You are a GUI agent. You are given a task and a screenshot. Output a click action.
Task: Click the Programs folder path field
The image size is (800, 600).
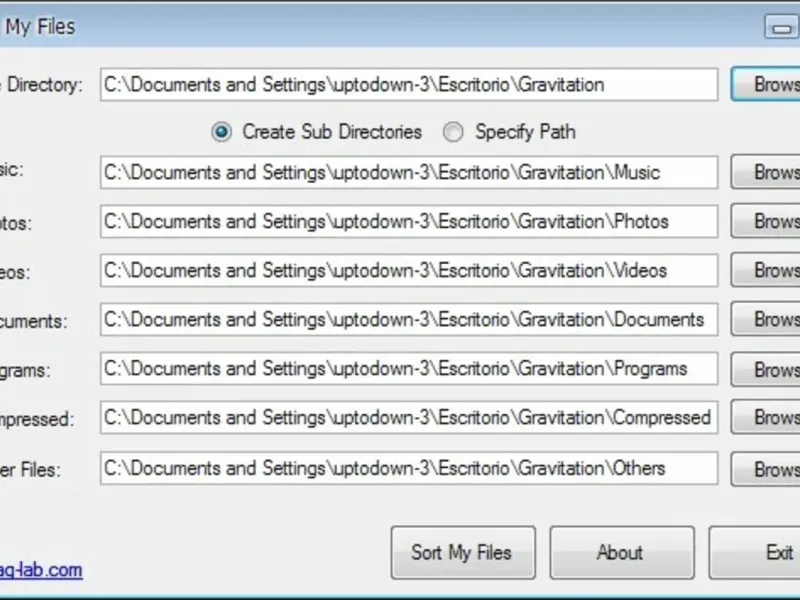point(408,368)
